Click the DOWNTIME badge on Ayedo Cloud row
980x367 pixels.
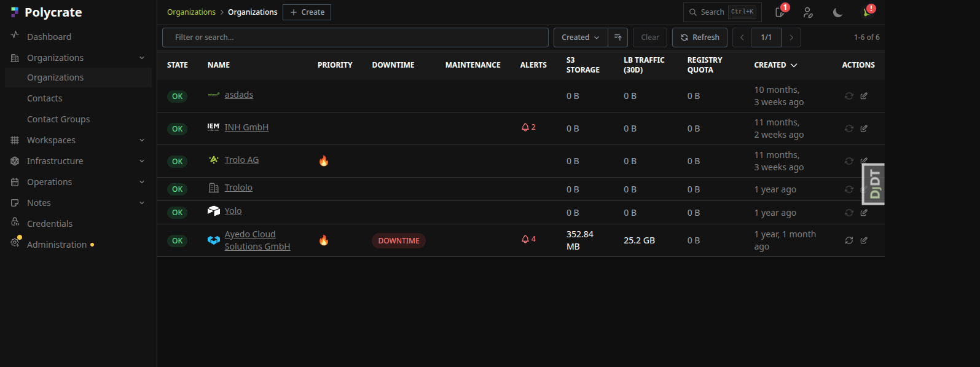click(399, 241)
